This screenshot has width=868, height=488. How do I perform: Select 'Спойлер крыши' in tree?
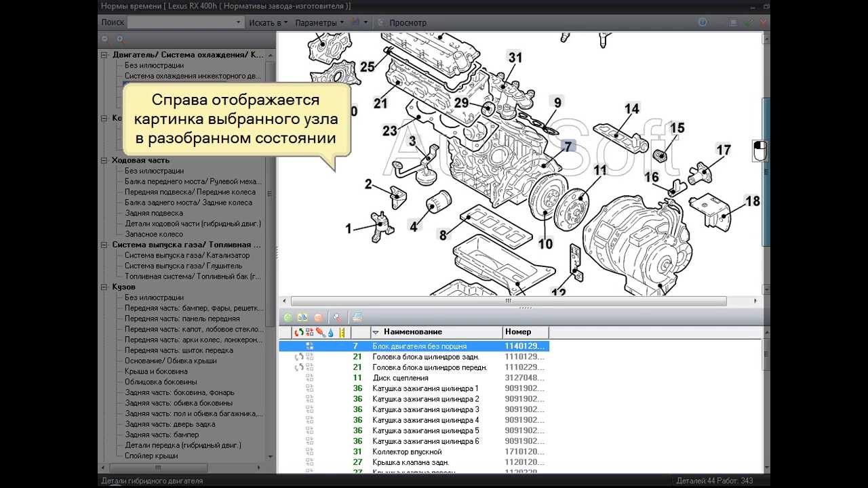click(151, 455)
